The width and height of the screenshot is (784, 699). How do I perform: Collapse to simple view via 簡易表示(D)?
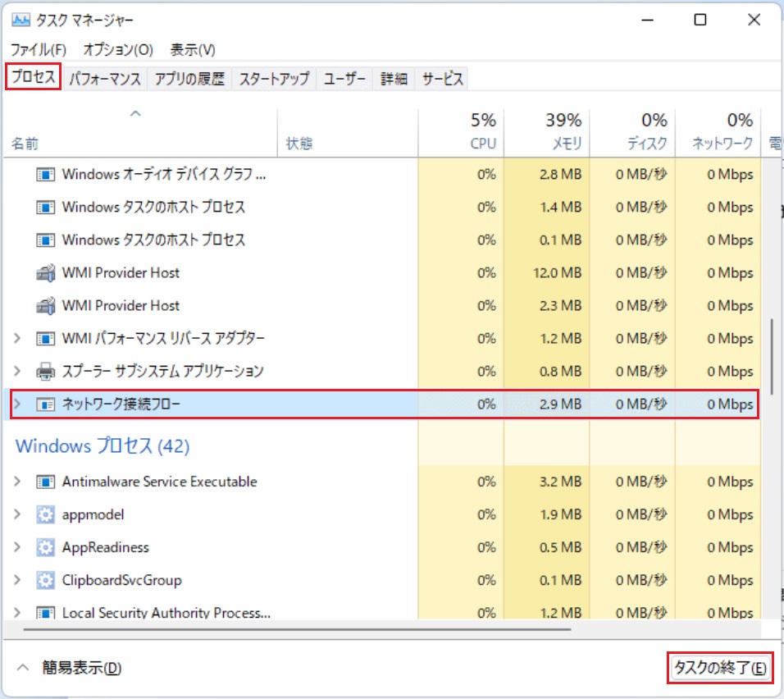click(70, 668)
